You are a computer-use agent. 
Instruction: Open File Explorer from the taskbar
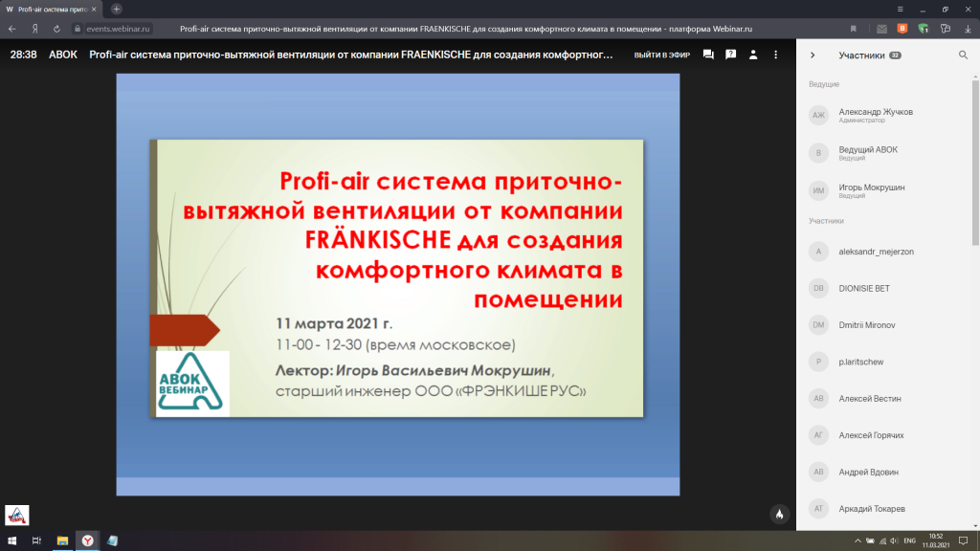[62, 540]
